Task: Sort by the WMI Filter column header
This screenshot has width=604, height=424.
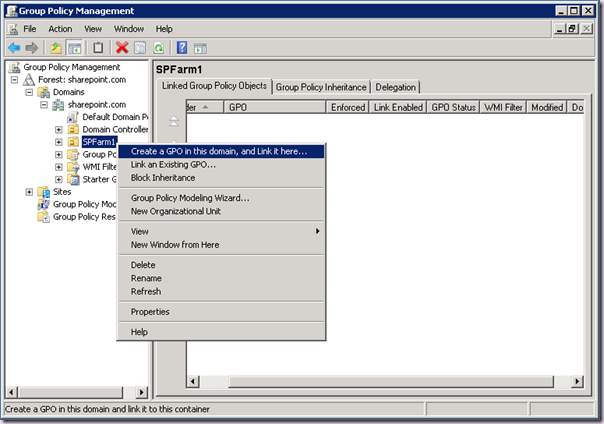Action: [x=503, y=107]
